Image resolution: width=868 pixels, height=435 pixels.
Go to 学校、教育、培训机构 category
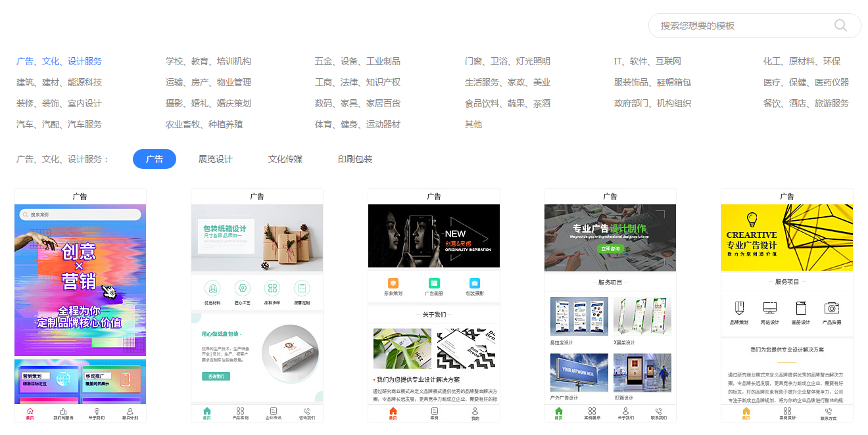[x=208, y=61]
